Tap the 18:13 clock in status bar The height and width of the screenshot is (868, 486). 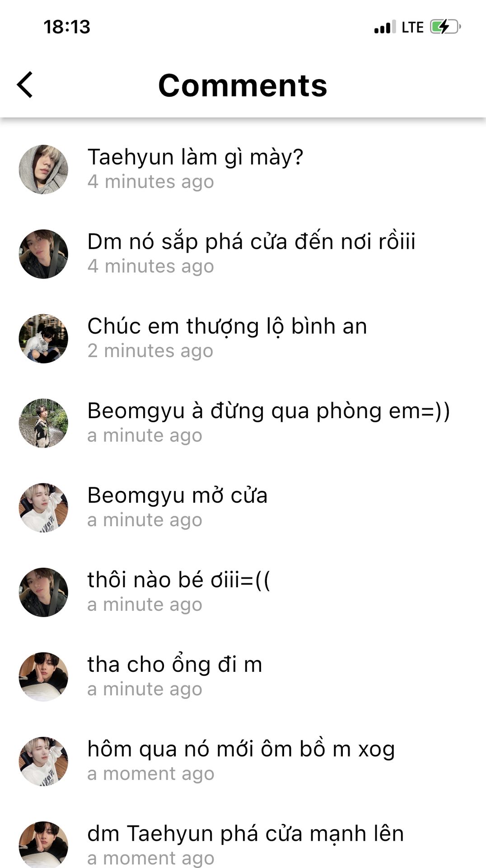click(67, 27)
